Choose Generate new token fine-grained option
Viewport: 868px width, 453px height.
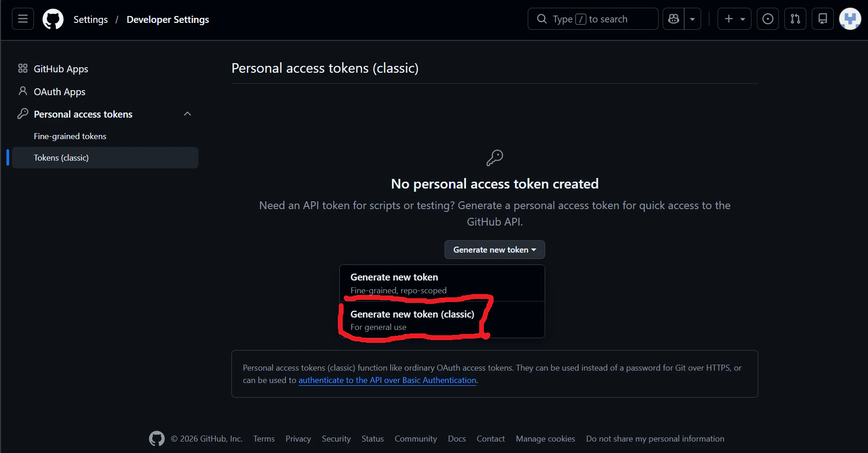[x=442, y=283]
